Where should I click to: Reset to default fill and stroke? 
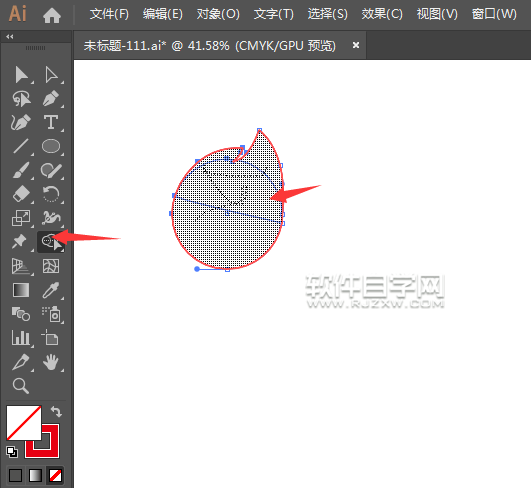[12, 452]
